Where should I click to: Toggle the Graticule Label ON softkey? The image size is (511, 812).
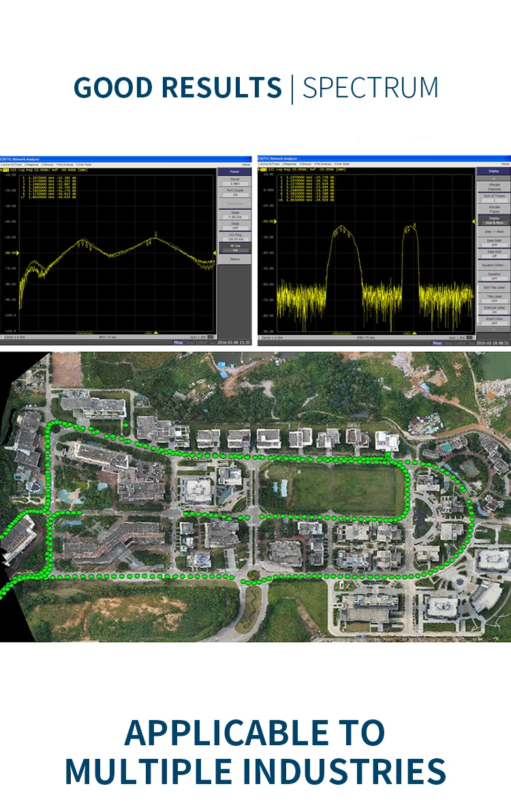coord(494,310)
